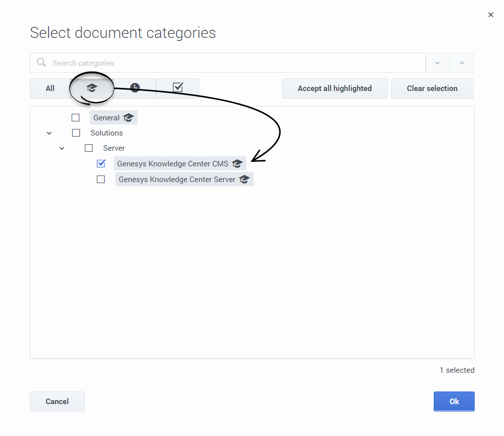Go to previous search result chevron

click(462, 63)
